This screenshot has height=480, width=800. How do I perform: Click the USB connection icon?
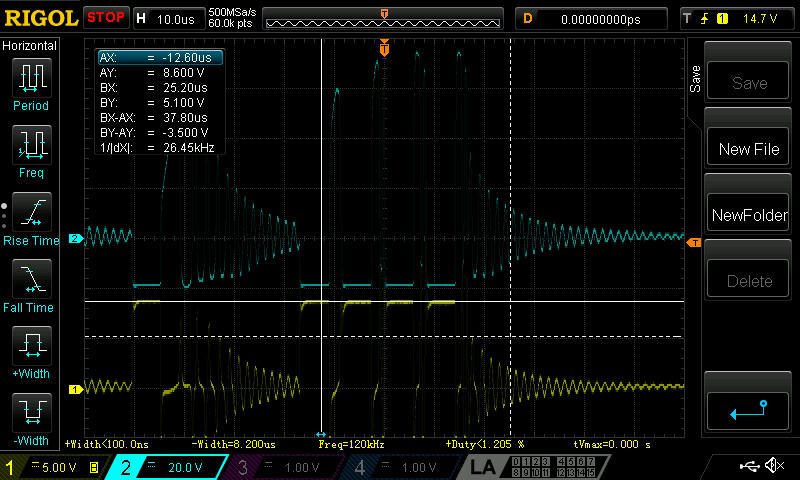749,465
